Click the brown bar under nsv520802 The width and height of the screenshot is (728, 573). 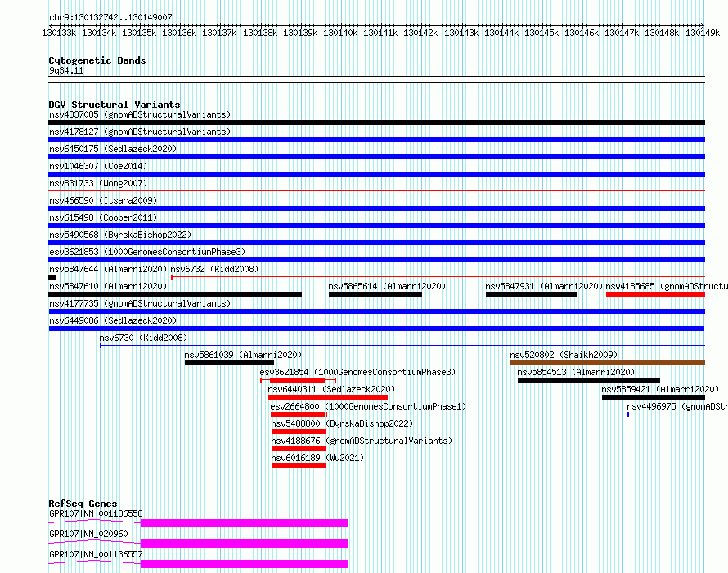[608, 363]
